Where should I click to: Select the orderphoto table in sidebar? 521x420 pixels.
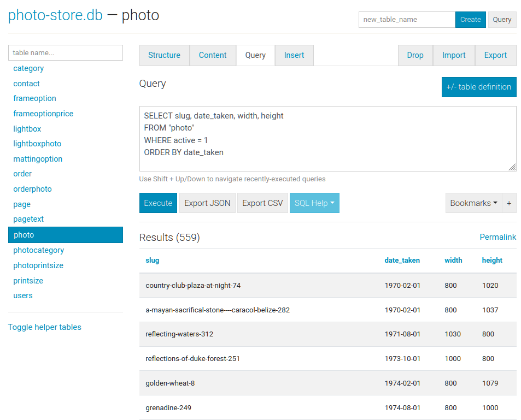point(32,189)
